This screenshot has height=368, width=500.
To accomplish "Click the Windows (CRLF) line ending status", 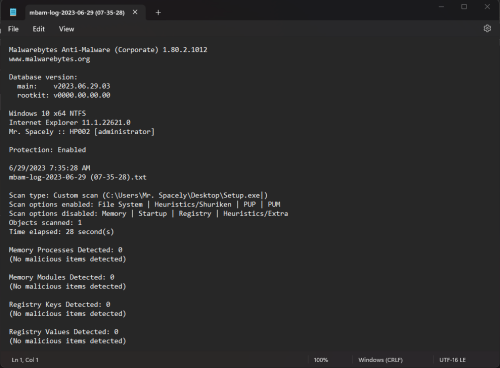I will tap(380, 360).
